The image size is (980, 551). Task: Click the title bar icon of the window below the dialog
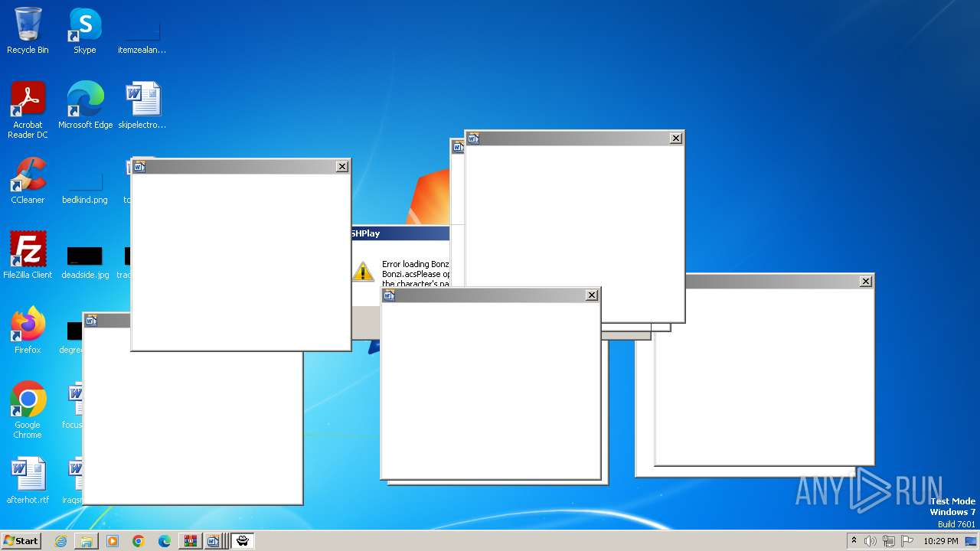[389, 295]
